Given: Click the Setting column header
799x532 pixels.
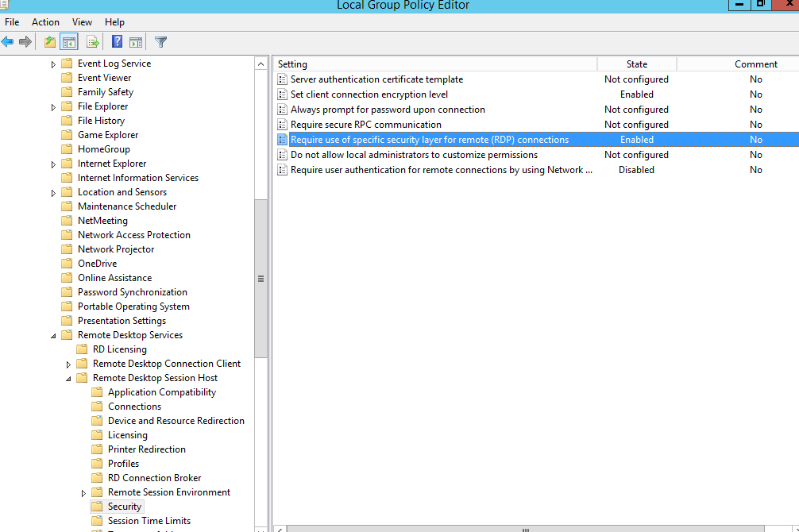Looking at the screenshot, I should tap(434, 64).
